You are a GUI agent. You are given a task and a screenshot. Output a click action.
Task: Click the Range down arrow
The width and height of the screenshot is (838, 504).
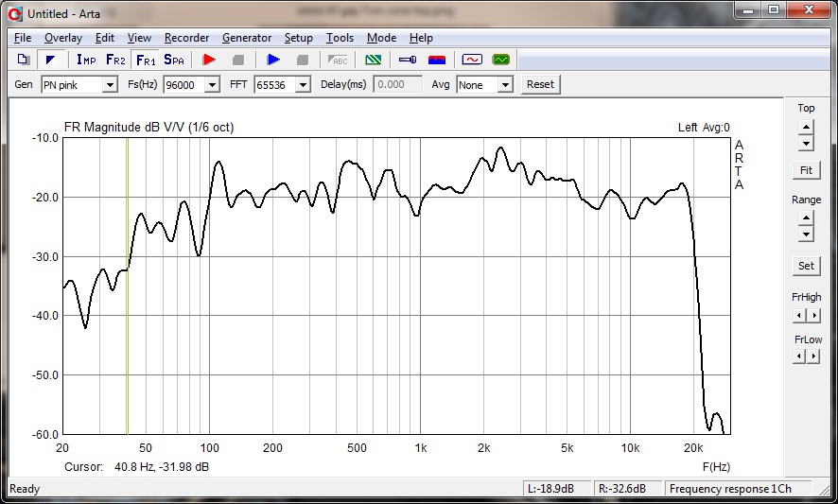click(x=806, y=234)
